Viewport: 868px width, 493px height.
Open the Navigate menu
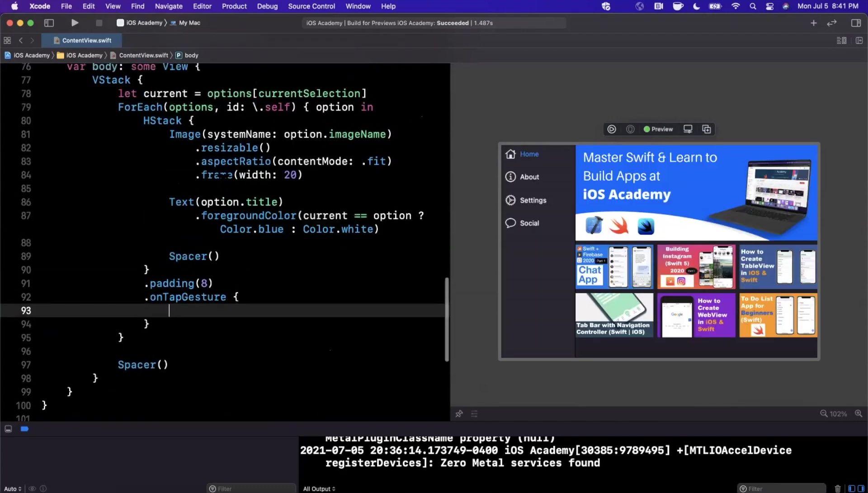point(169,6)
